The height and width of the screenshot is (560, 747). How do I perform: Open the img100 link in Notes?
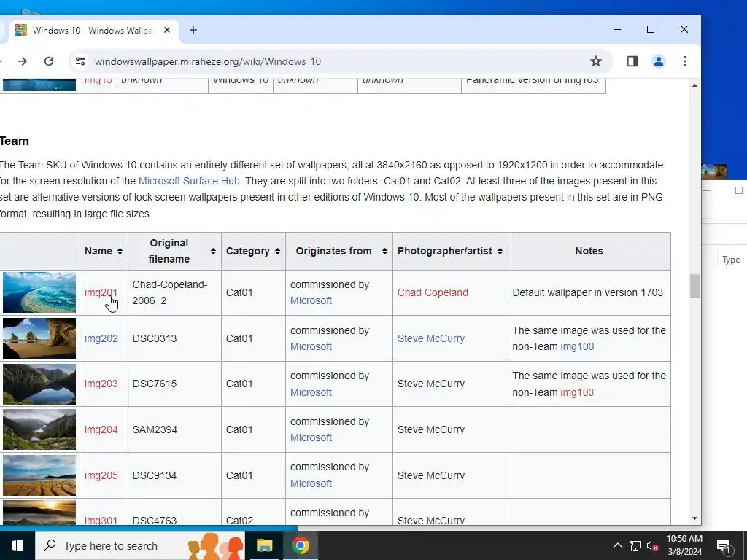577,346
